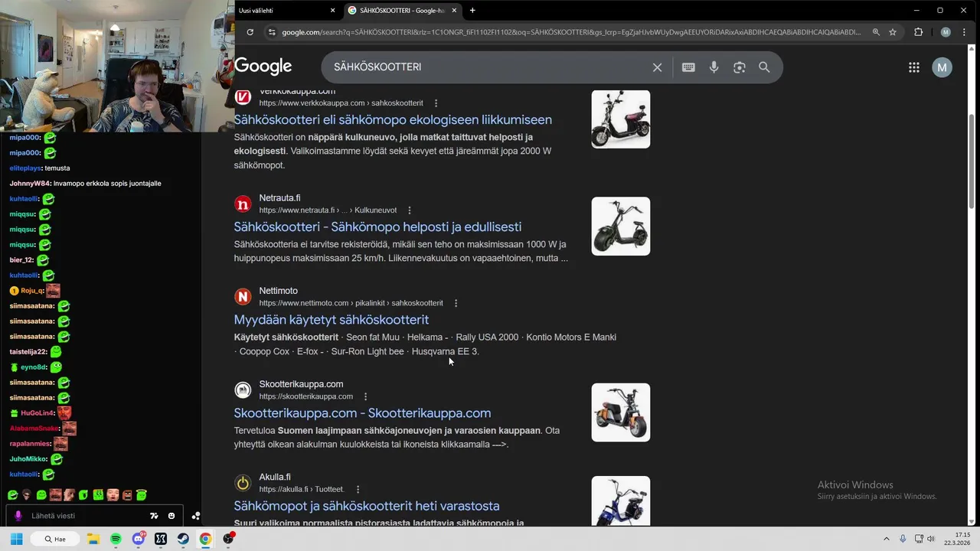Screen dimensions: 980x551
Task: Open 'Myydään käytetyt sähköskootterit' result
Action: 332,320
